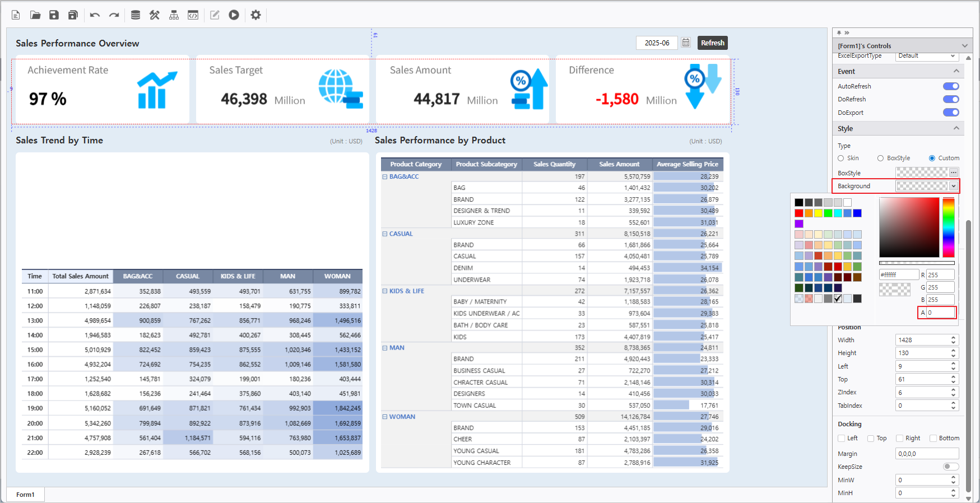Click the alpha A value field
This screenshot has height=503, width=980.
[940, 313]
